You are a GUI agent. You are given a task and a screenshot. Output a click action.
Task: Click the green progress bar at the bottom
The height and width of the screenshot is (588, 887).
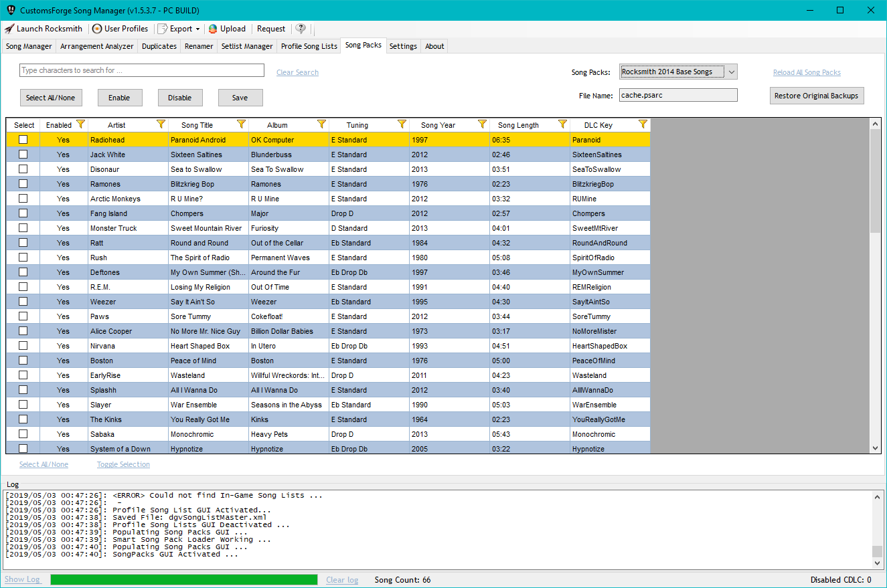(183, 579)
